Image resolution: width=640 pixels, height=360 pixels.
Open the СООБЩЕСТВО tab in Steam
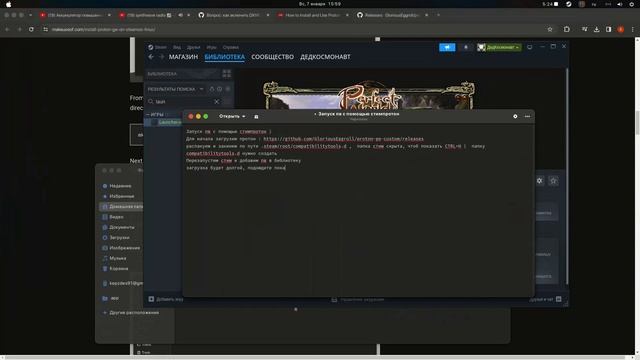coord(272,57)
